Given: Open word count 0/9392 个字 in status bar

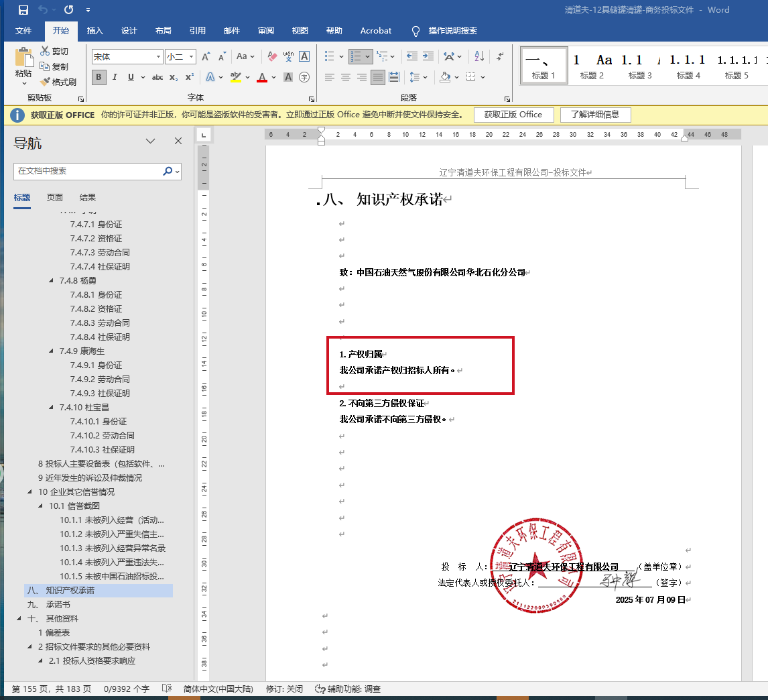Looking at the screenshot, I should coord(127,689).
